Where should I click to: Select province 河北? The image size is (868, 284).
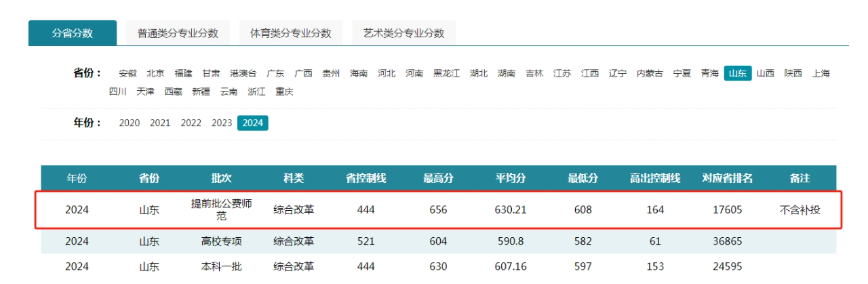(x=387, y=73)
